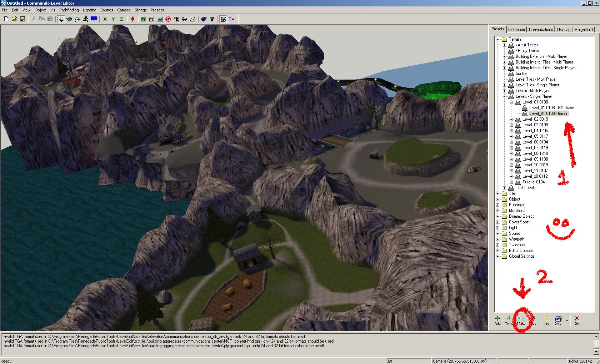Switch to the Heightfield tab

584,30
